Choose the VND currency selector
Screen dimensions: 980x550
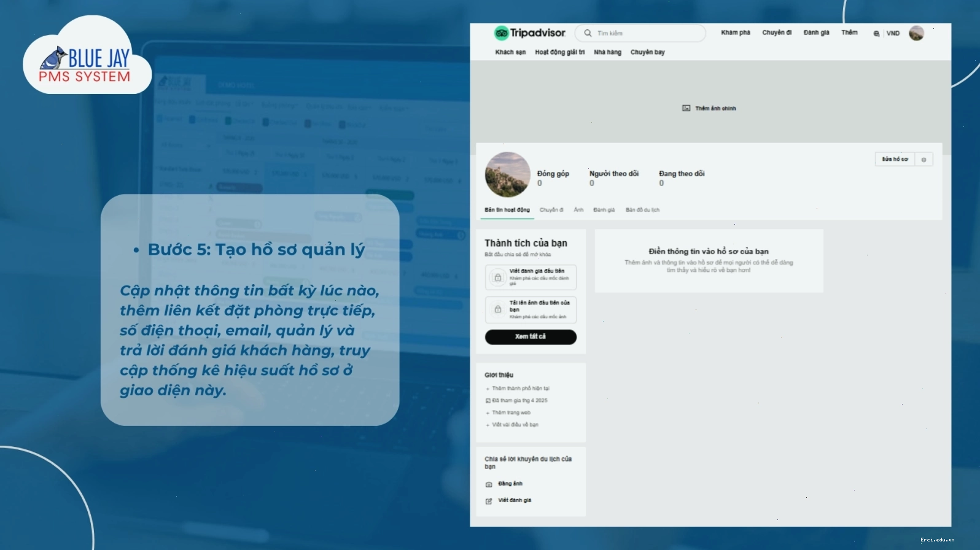[x=893, y=33]
